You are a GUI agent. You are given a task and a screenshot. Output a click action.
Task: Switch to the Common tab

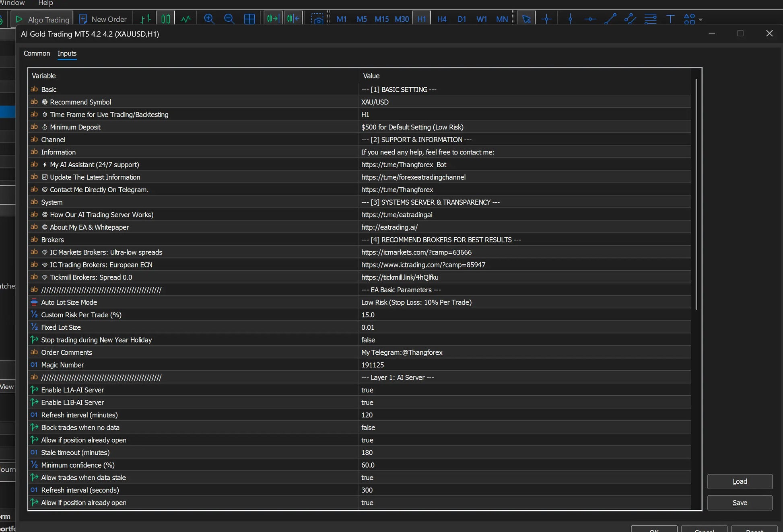click(x=37, y=53)
